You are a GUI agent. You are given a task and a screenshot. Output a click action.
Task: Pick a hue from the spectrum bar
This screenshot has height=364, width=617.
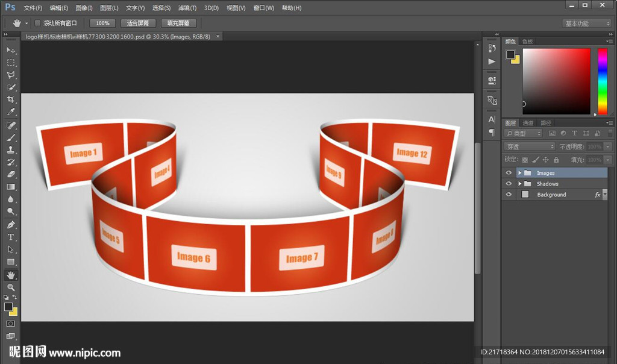(602, 81)
